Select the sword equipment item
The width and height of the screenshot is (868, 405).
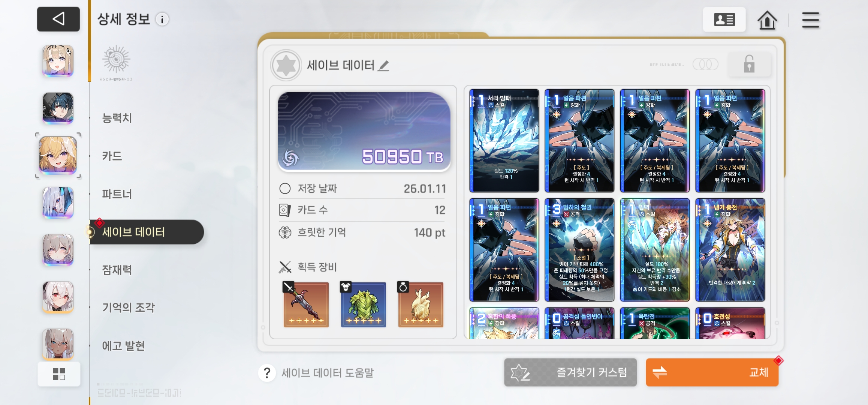tap(306, 304)
